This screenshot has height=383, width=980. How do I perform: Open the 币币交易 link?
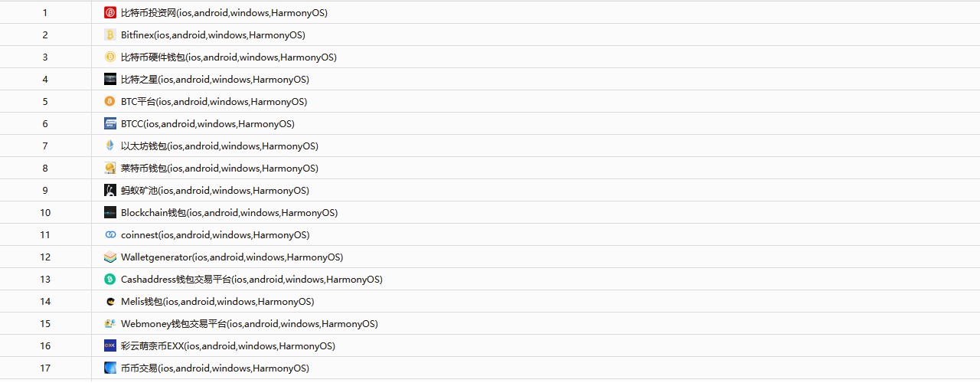click(215, 368)
